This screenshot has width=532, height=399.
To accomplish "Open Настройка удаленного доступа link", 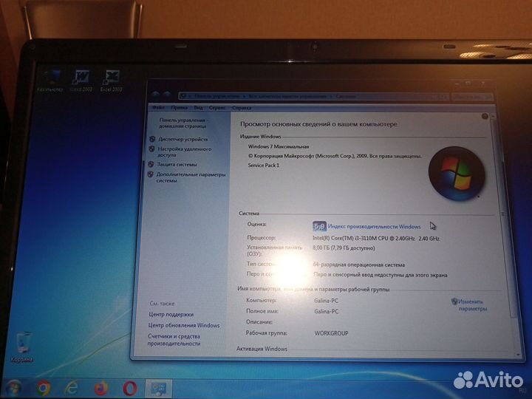I will (x=184, y=151).
